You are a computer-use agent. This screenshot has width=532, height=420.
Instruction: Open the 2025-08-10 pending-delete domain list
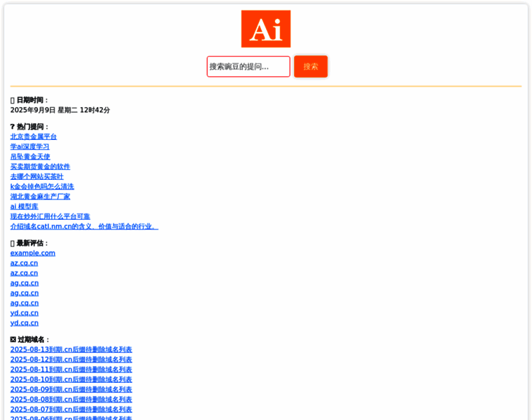71,379
